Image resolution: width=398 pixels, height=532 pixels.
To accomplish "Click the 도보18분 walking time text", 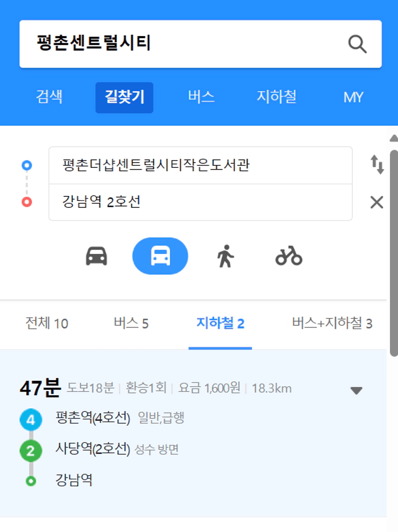I will pyautogui.click(x=90, y=388).
